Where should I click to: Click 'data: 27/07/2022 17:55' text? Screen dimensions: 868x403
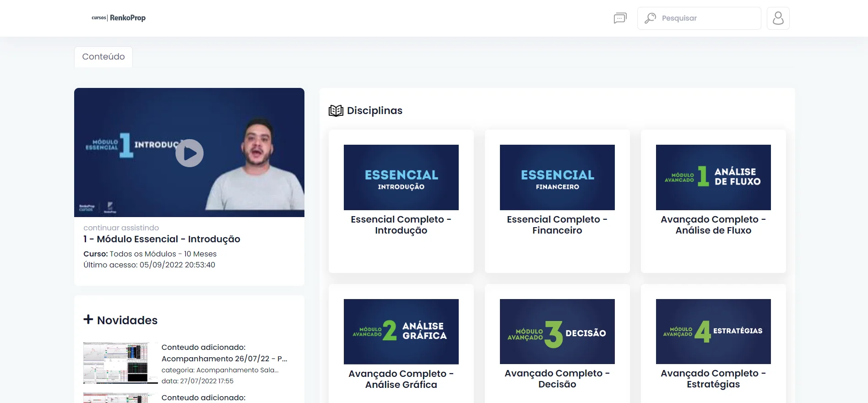tap(197, 381)
